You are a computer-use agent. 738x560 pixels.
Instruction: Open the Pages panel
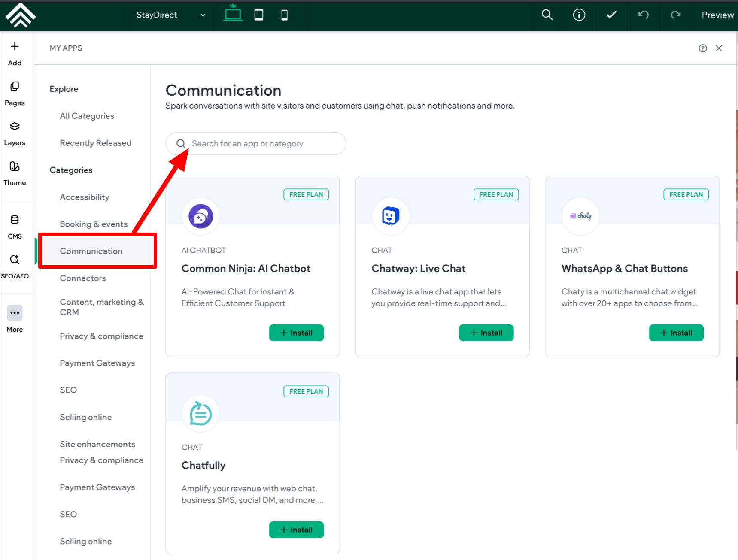pos(15,94)
